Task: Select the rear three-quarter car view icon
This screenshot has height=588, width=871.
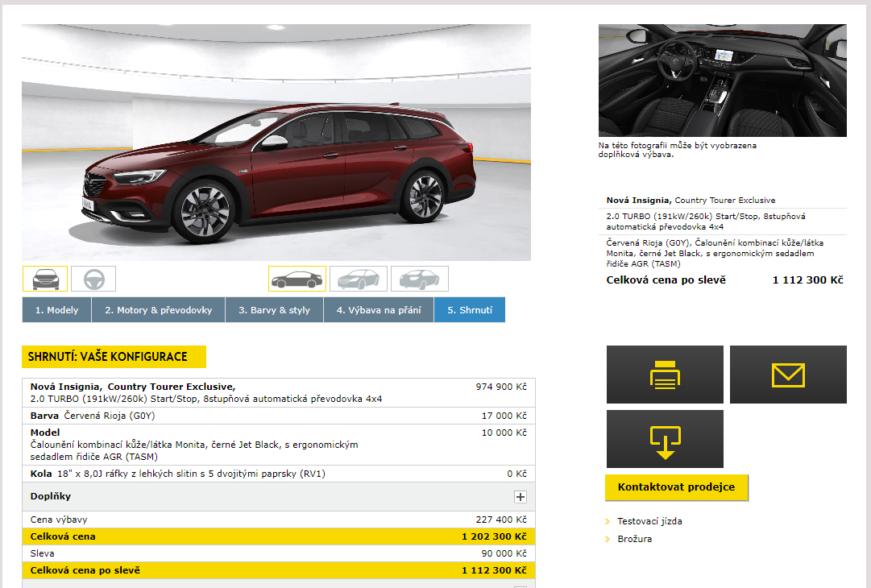Action: coord(419,279)
